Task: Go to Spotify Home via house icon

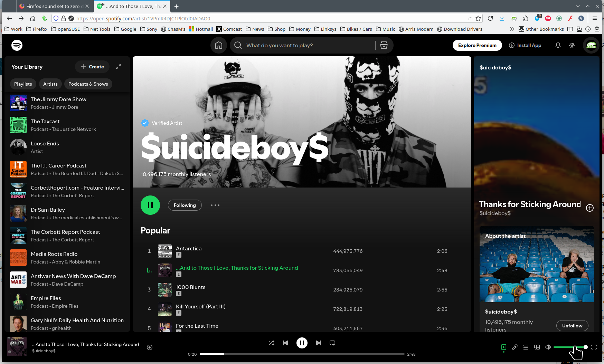Action: click(219, 45)
